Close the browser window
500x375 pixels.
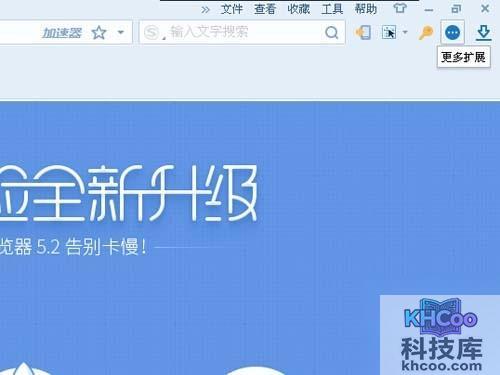click(x=485, y=8)
